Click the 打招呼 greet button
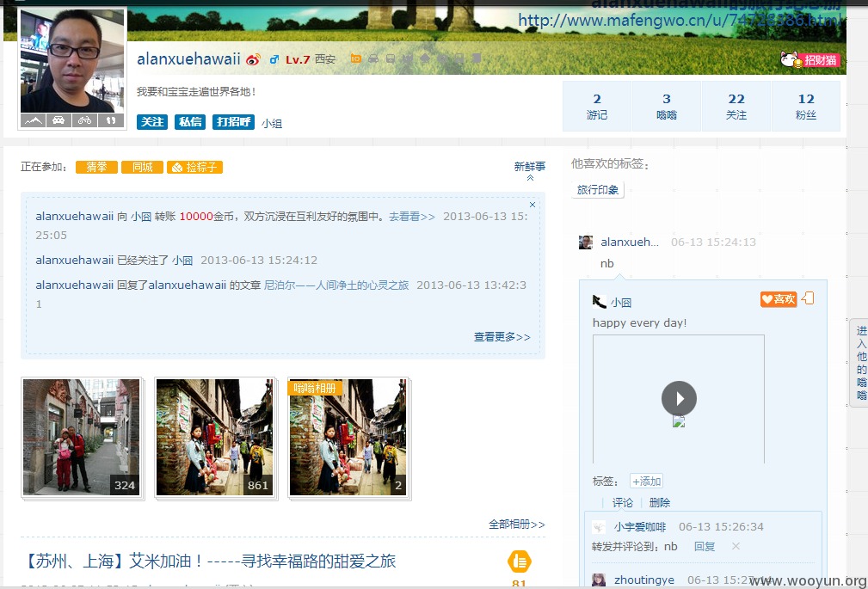 pos(233,122)
